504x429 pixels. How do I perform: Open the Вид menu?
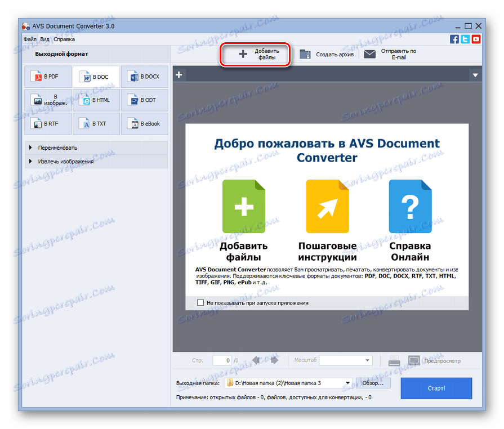[x=44, y=39]
